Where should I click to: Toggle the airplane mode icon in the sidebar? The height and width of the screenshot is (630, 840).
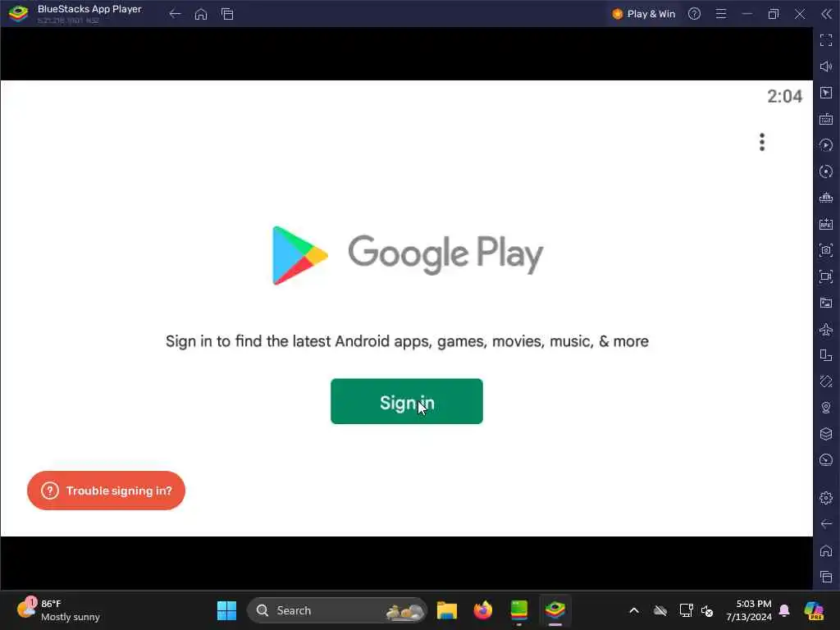(x=826, y=329)
